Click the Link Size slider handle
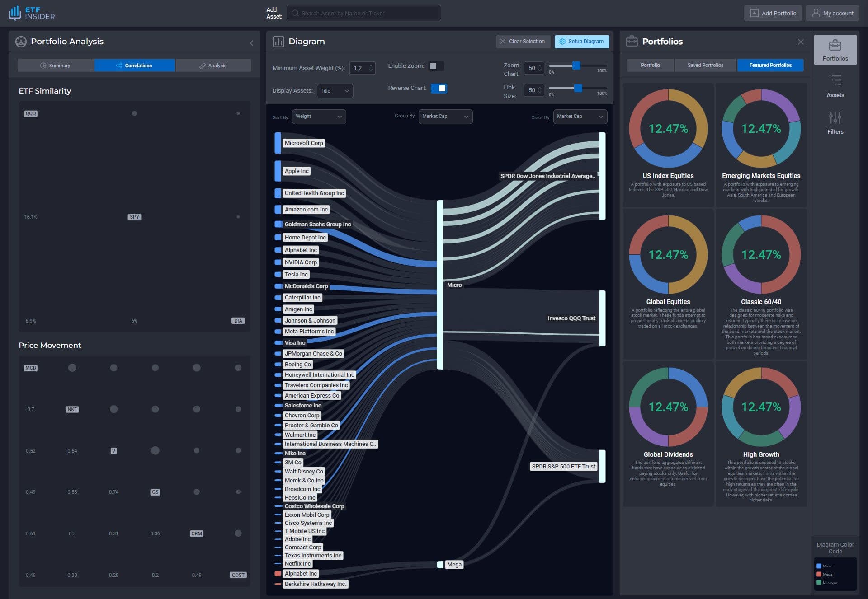868x599 pixels. click(x=578, y=88)
